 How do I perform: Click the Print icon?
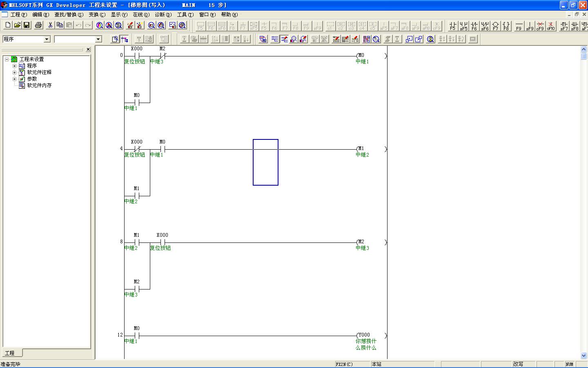[x=38, y=25]
